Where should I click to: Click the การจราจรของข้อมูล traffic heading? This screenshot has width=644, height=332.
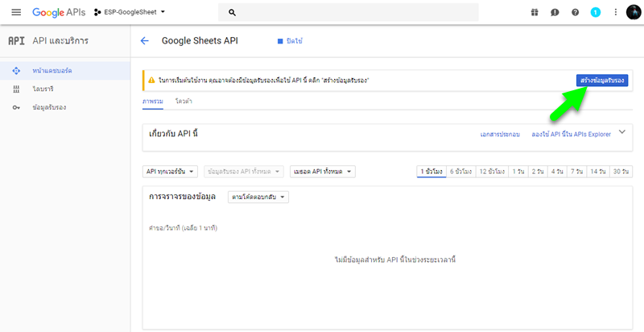183,197
